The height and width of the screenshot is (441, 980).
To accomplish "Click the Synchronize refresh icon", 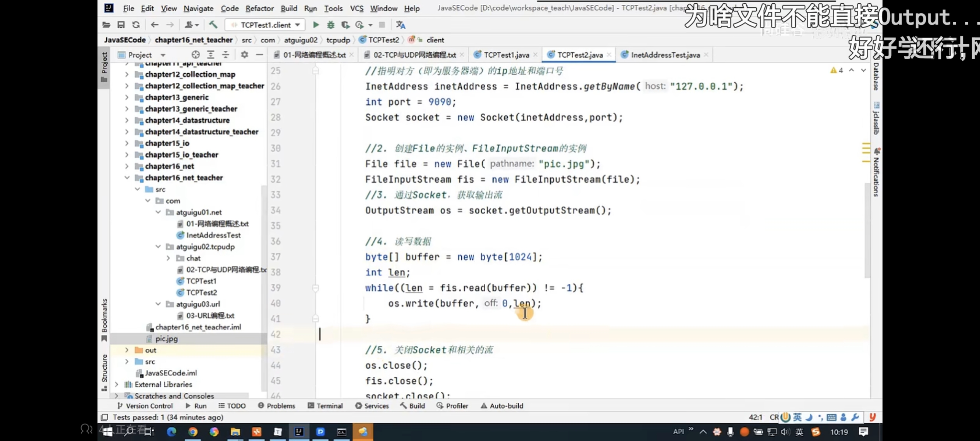I will 136,25.
